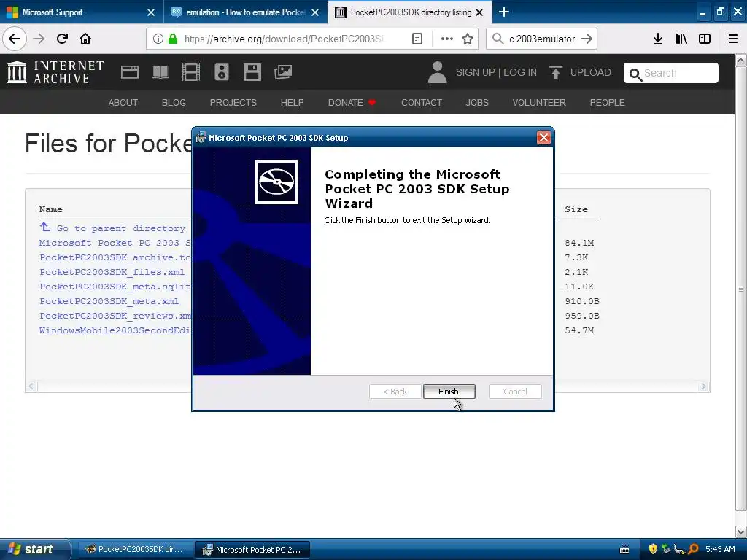Open the browser library
Image resolution: width=747 pixels, height=560 pixels.
(x=681, y=39)
